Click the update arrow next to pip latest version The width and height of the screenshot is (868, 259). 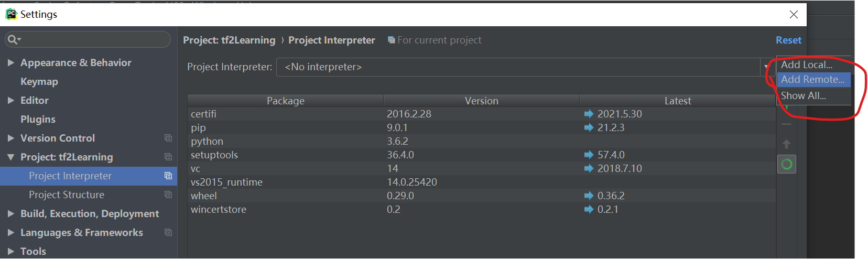pos(589,127)
